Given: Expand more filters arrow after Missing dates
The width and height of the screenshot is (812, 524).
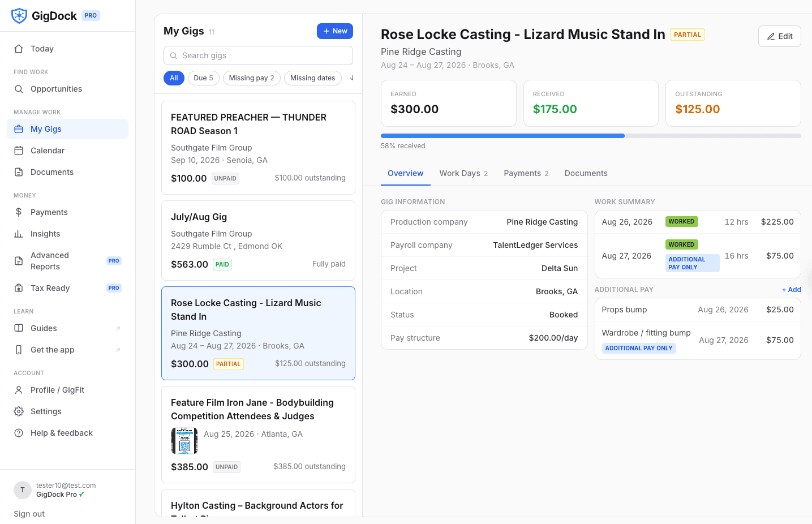Looking at the screenshot, I should [351, 78].
